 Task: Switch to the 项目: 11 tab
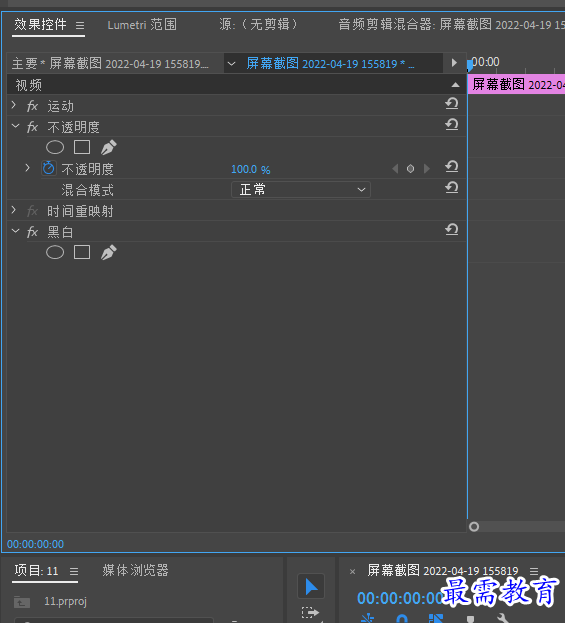click(36, 571)
